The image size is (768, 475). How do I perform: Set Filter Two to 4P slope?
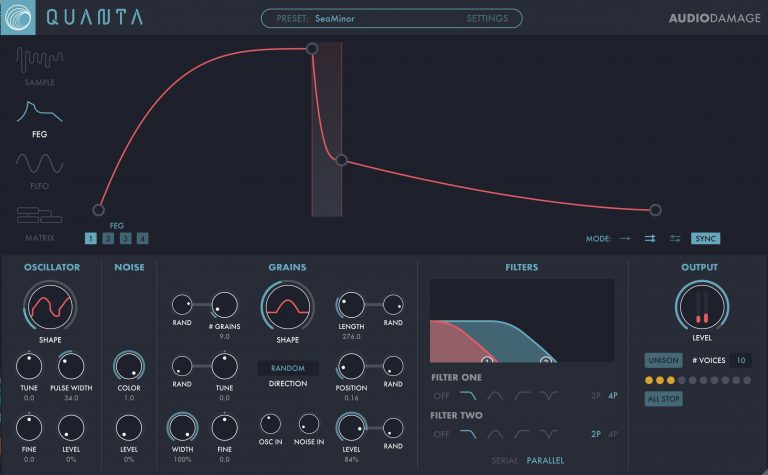[613, 434]
